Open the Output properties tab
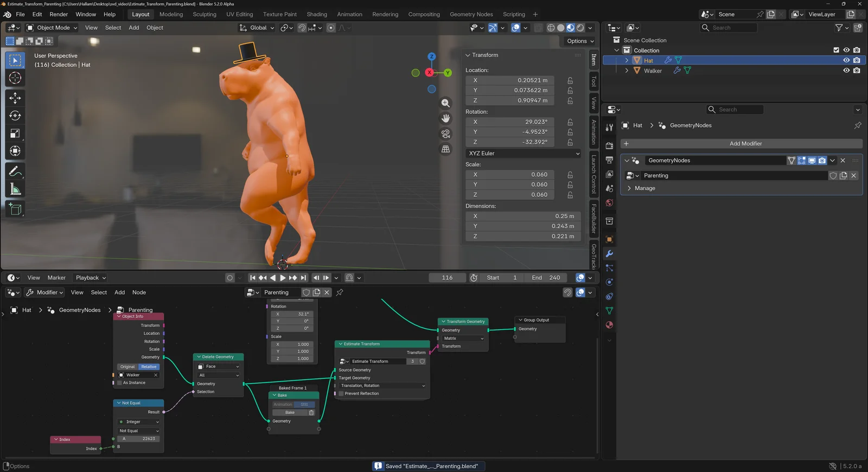This screenshot has height=472, width=868. pos(609,160)
